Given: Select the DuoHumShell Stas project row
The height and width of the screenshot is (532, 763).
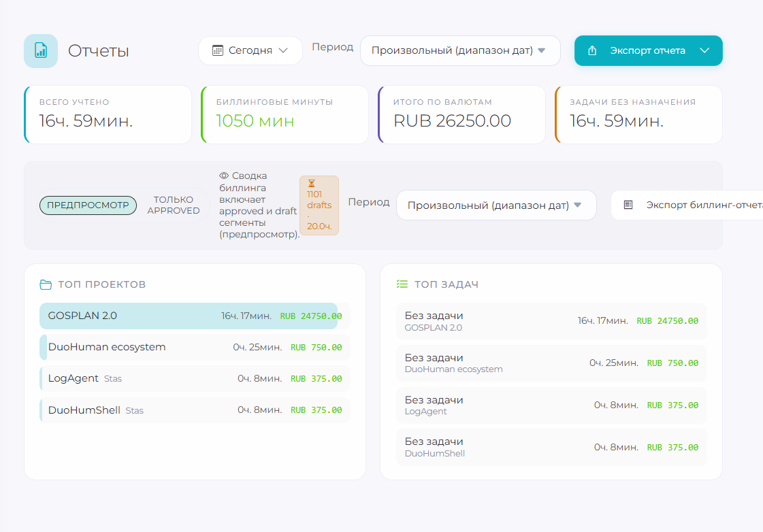Looking at the screenshot, I should pyautogui.click(x=195, y=410).
